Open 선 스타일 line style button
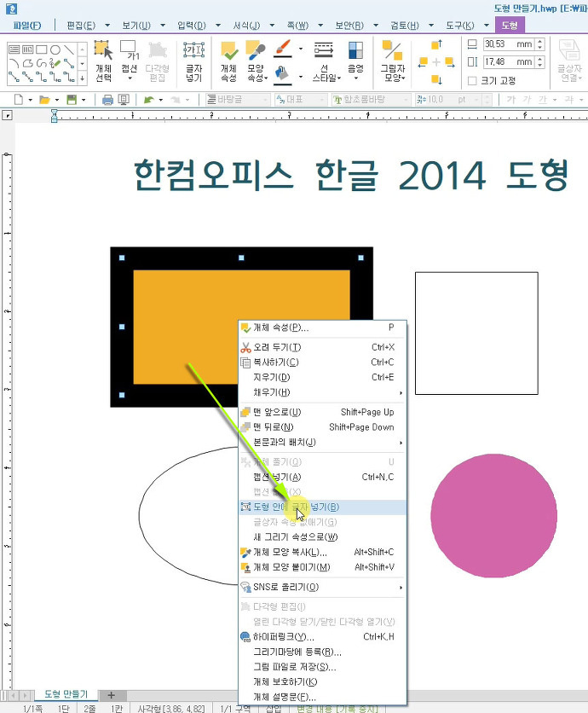The image size is (588, 713). point(325,61)
